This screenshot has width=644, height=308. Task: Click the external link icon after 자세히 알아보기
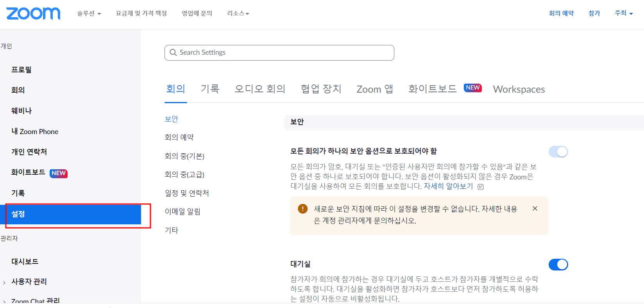481,187
